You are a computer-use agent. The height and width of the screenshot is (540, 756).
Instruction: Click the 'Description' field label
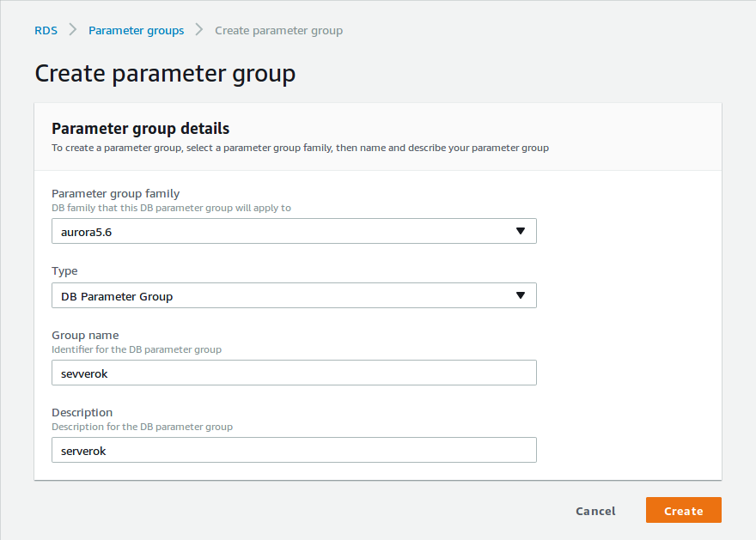[x=82, y=412]
